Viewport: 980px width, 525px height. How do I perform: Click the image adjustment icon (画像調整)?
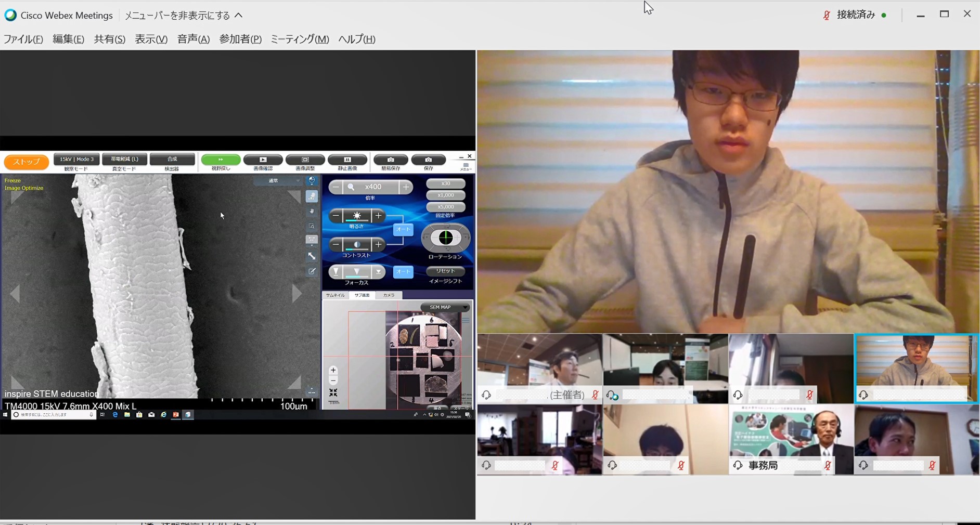coord(305,160)
